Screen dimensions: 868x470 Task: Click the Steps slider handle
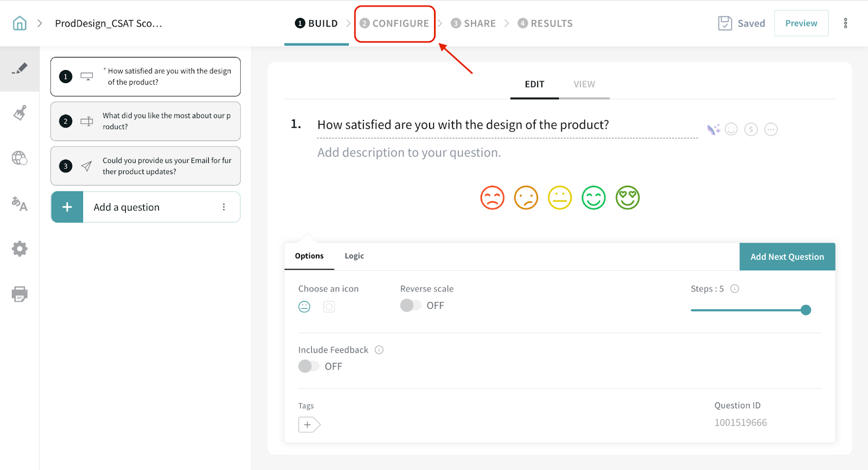pyautogui.click(x=806, y=310)
